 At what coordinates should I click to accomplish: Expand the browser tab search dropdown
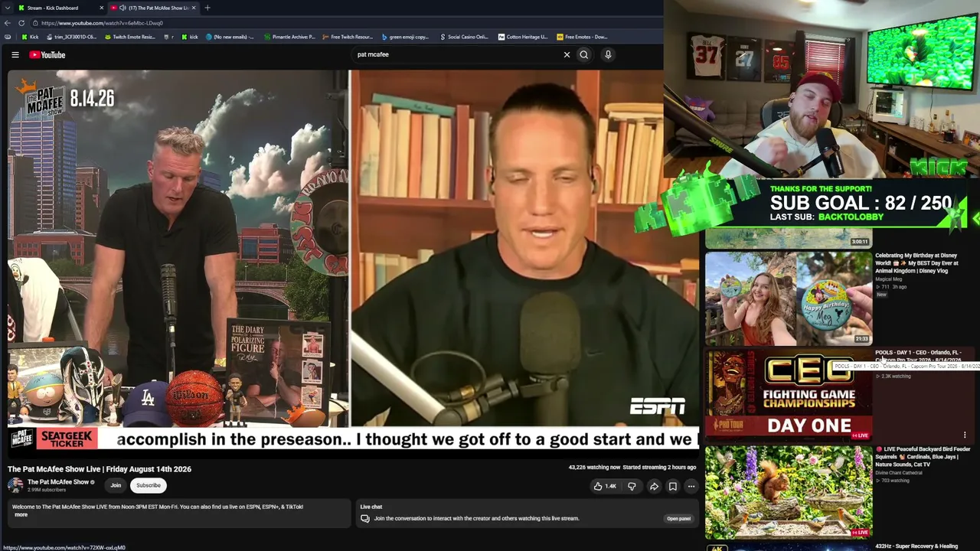(x=7, y=8)
